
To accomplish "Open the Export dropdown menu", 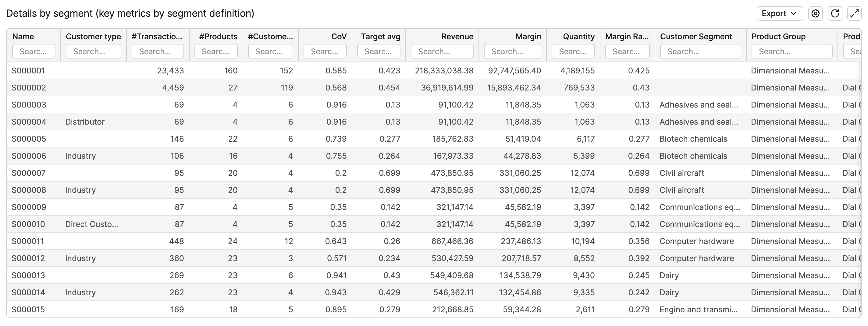I will click(779, 13).
